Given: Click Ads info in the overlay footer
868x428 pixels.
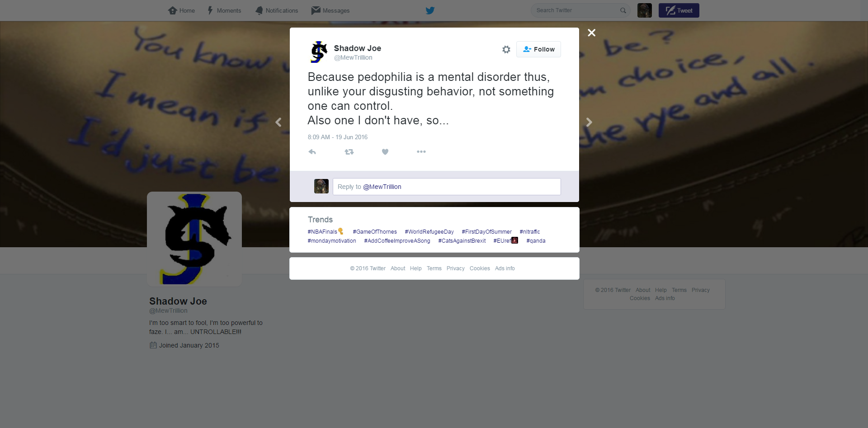Looking at the screenshot, I should tap(505, 268).
